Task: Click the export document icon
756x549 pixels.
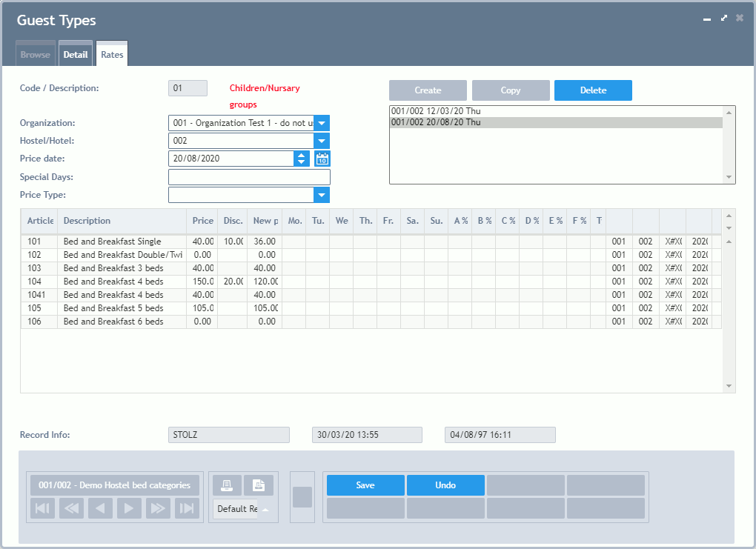Action: pos(259,485)
